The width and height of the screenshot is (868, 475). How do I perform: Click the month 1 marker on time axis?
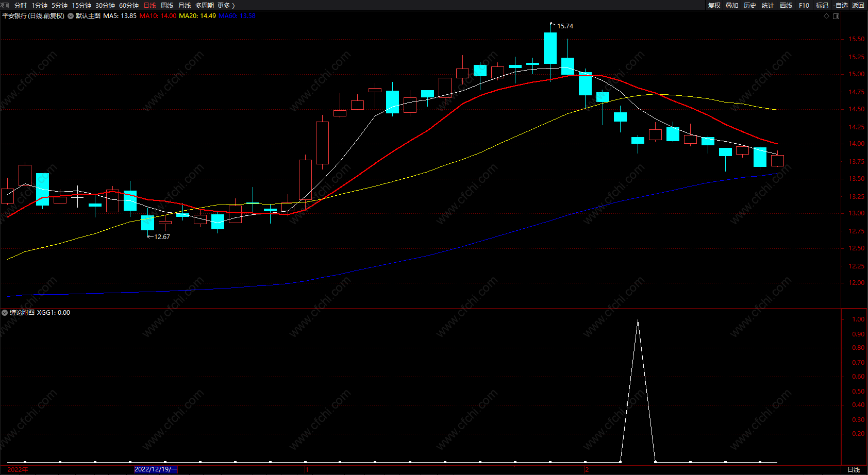click(307, 469)
